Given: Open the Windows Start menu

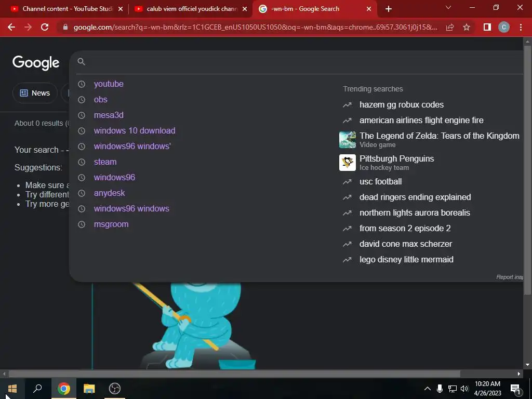Looking at the screenshot, I should pos(12,389).
